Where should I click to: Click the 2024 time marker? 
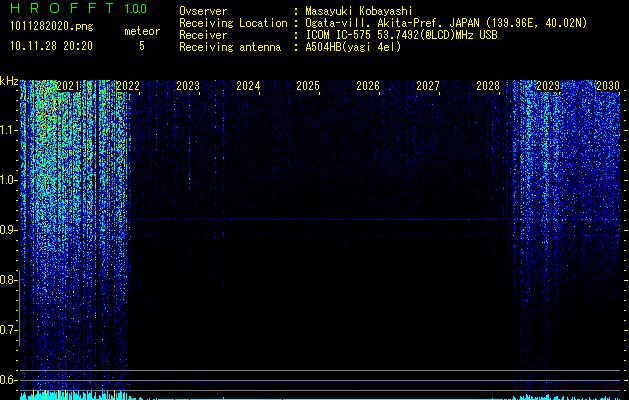click(x=248, y=86)
